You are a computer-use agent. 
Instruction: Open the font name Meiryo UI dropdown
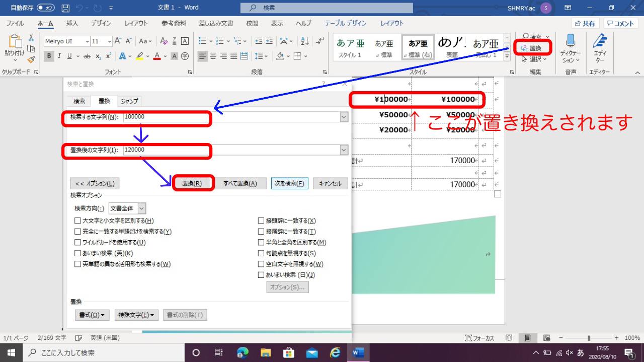pyautogui.click(x=87, y=41)
